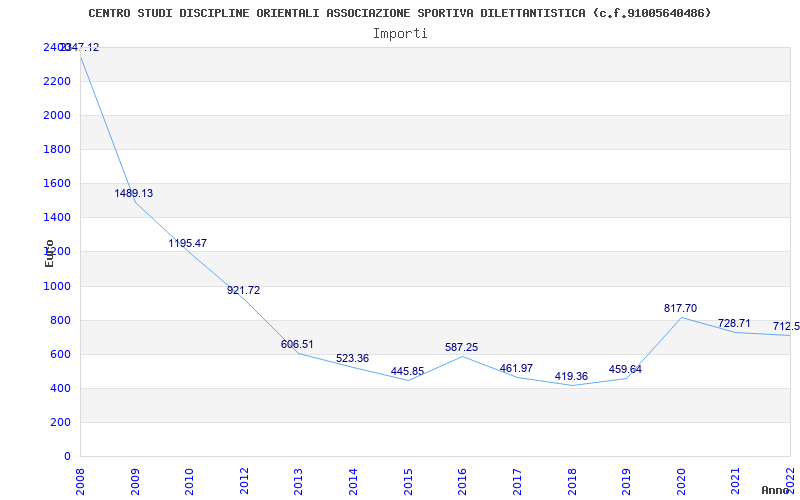Click the x-axis year 2015
The image size is (800, 500).
[x=408, y=481]
